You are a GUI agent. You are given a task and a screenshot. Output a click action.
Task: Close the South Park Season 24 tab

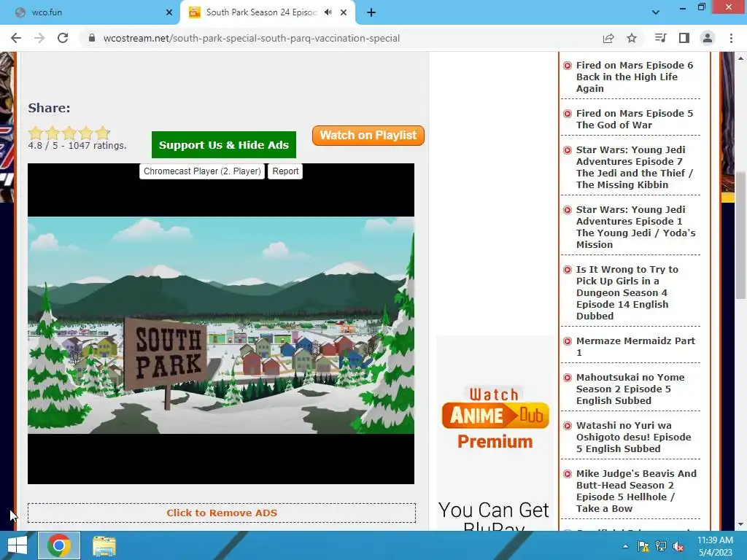pos(344,12)
